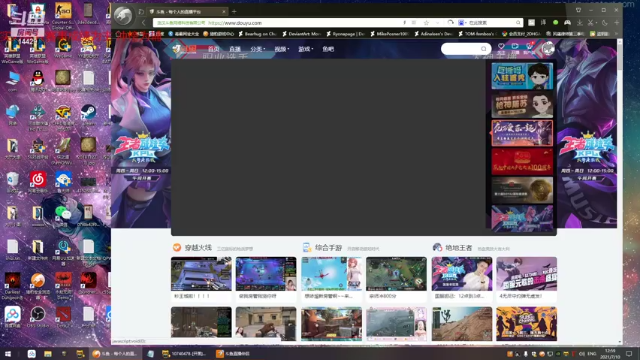Open the Douyu follow heart icon

pos(501,48)
